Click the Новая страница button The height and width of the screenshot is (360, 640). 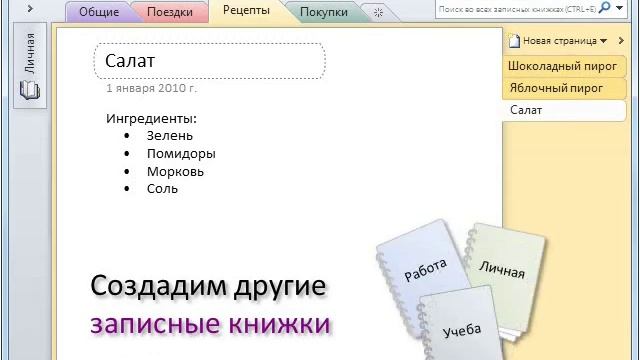(558, 41)
